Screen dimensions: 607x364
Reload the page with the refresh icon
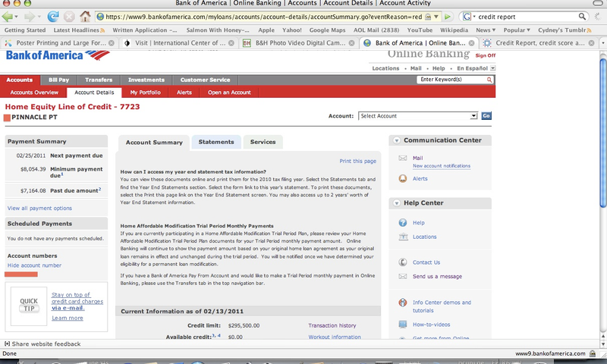(53, 17)
